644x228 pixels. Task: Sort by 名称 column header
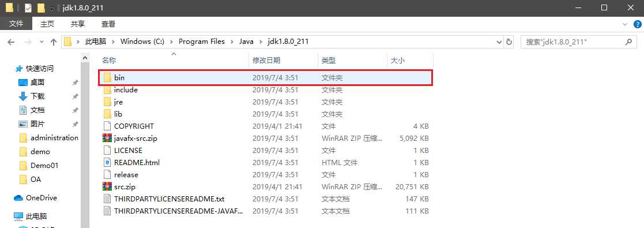[x=109, y=61]
